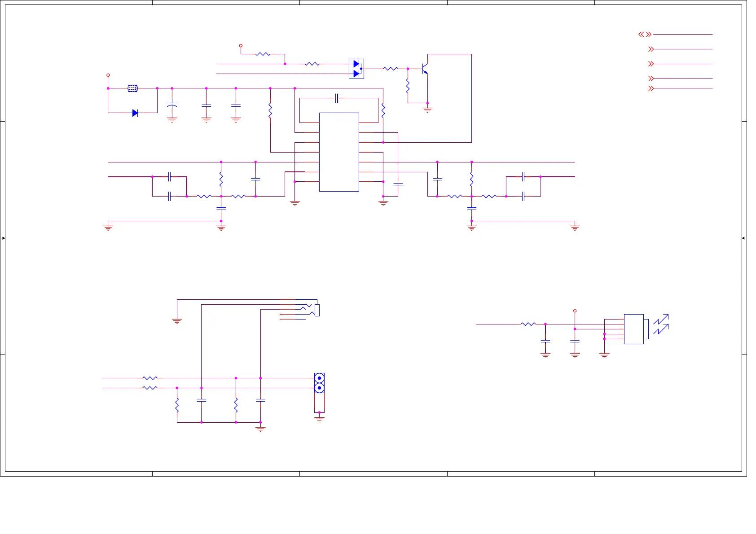Image resolution: width=756 pixels, height=534 pixels.
Task: Click the ground symbol under the transistor
Action: (x=427, y=109)
